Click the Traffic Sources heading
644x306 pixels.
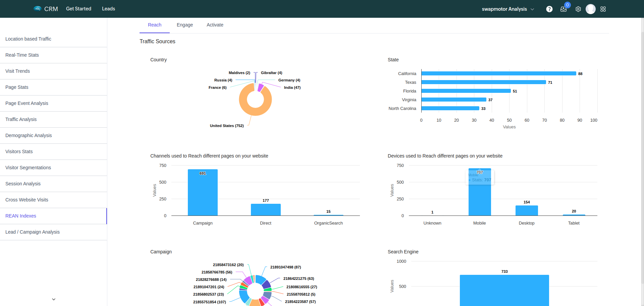click(157, 41)
